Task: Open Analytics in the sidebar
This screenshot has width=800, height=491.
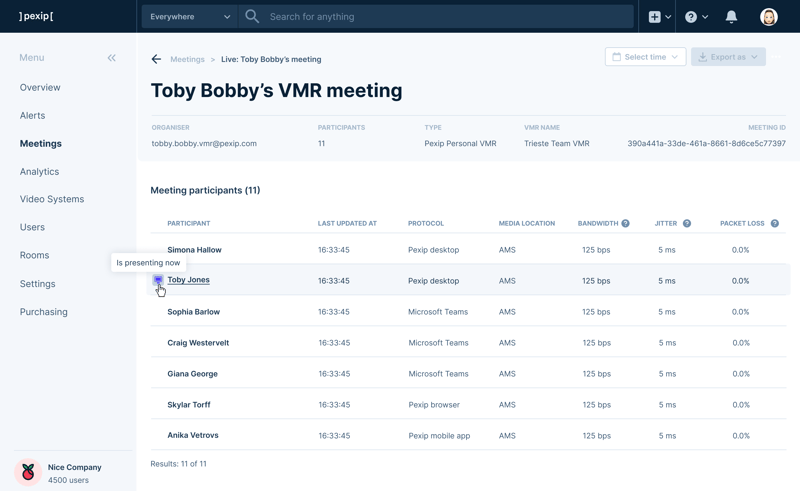Action: (39, 171)
